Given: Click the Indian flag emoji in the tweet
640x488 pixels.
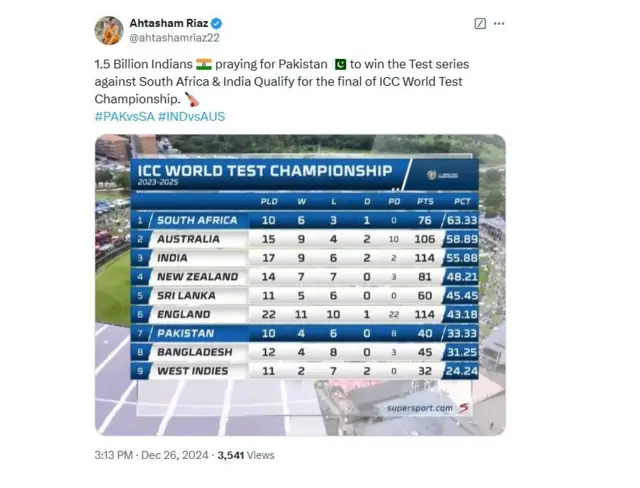Looking at the screenshot, I should click(204, 64).
